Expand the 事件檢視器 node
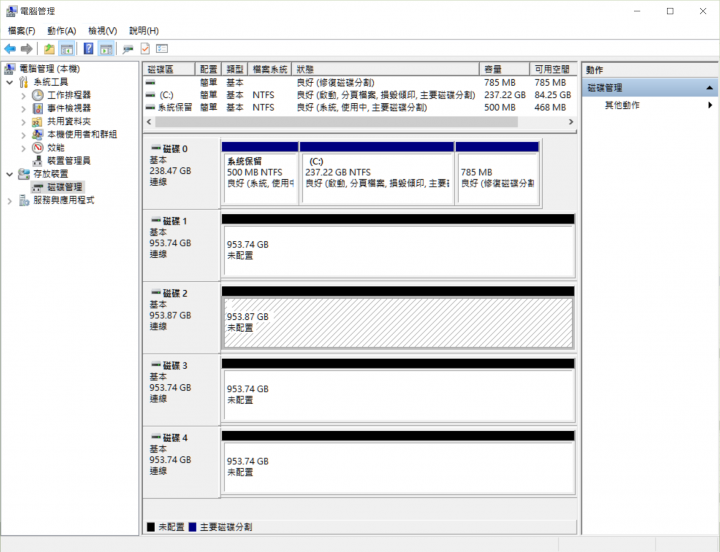 coord(23,109)
